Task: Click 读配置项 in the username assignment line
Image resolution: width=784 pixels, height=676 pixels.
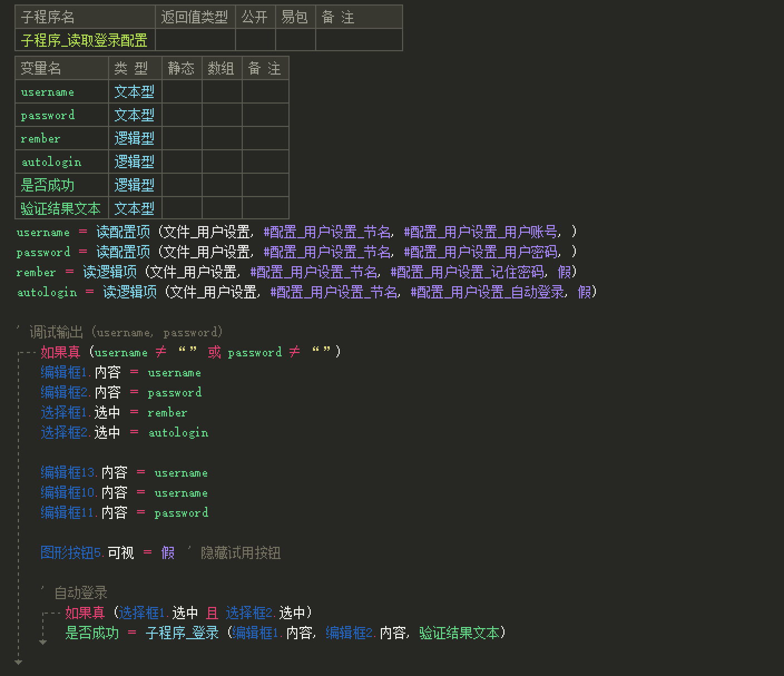Action: (123, 232)
